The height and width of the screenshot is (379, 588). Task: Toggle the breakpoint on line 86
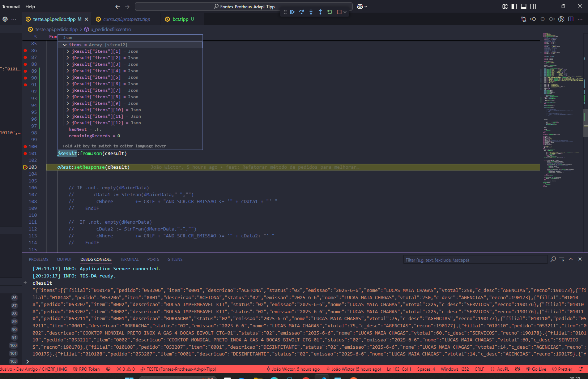pos(25,51)
